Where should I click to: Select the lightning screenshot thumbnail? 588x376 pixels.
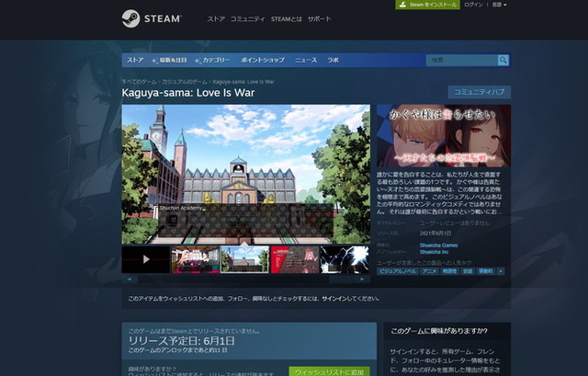coord(344,259)
